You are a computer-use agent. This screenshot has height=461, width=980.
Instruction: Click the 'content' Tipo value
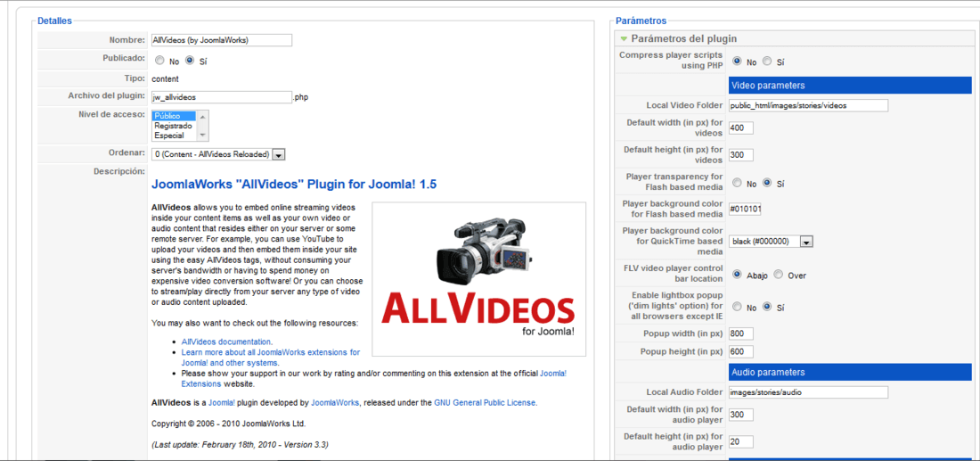coord(166,78)
